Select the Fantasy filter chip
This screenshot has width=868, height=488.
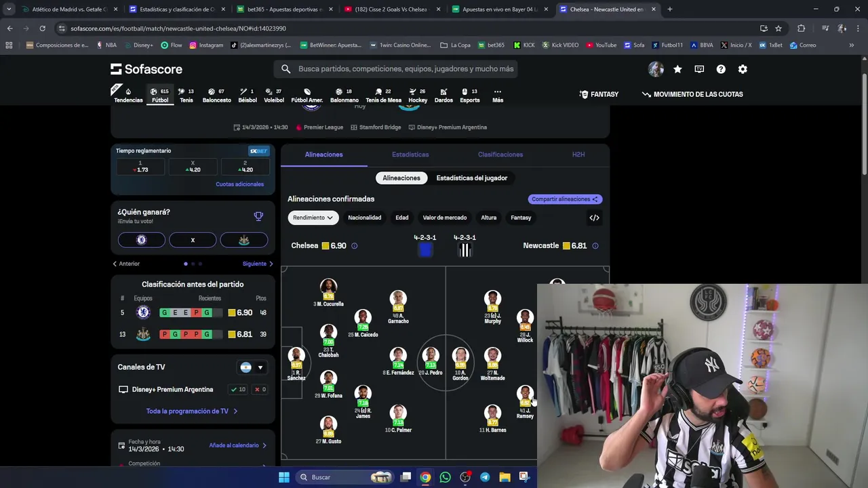(x=521, y=218)
